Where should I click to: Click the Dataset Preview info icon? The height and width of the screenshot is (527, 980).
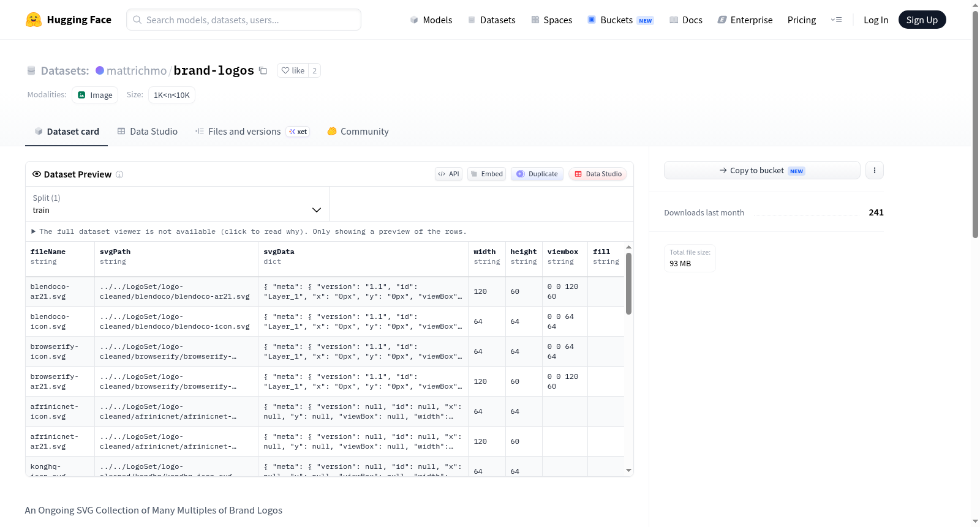coord(119,174)
